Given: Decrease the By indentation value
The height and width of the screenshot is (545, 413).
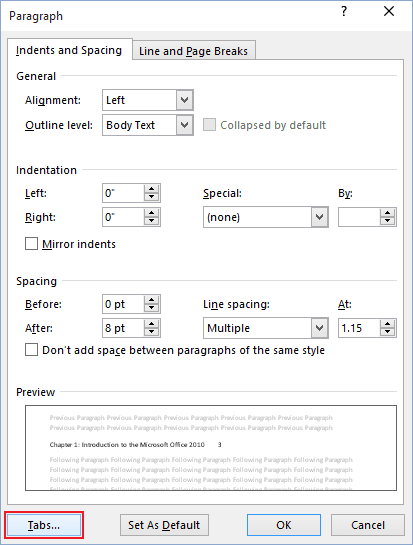Looking at the screenshot, I should (388, 221).
